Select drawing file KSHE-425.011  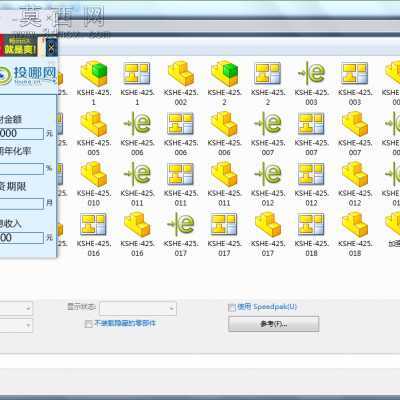point(181,184)
